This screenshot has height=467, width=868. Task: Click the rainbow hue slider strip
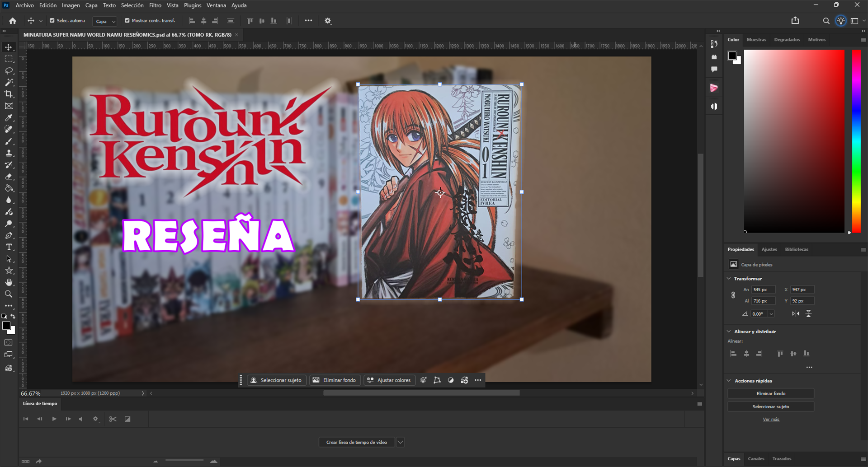[856, 141]
